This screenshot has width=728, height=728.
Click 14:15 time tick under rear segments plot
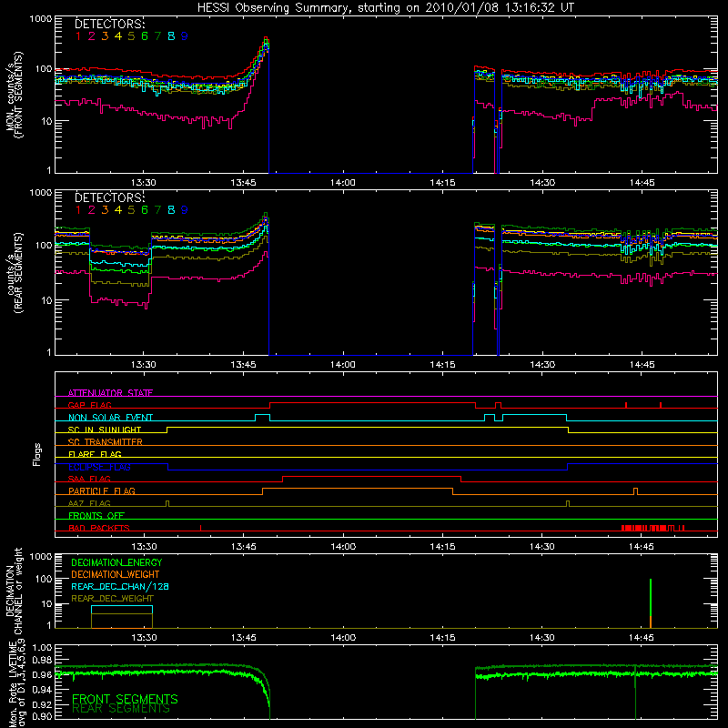(442, 365)
